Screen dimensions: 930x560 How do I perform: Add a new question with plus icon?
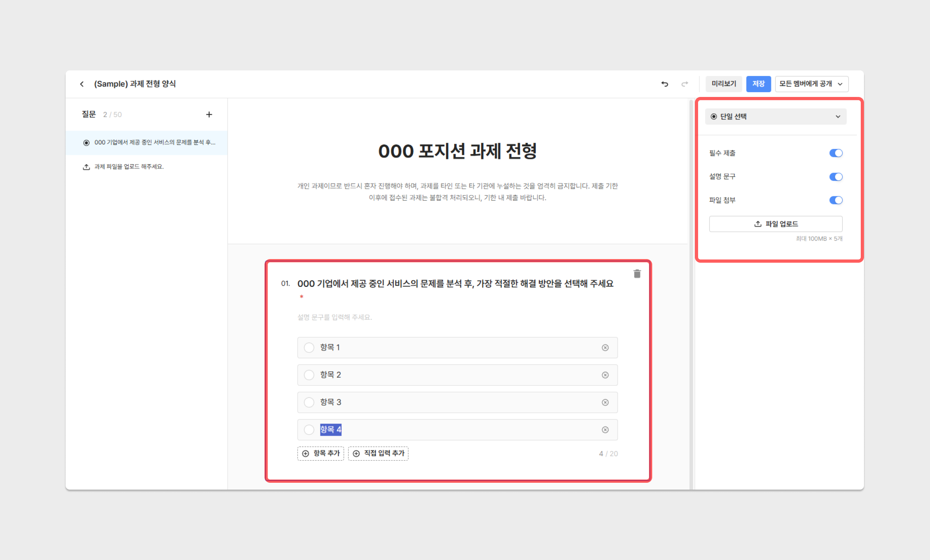pyautogui.click(x=209, y=115)
